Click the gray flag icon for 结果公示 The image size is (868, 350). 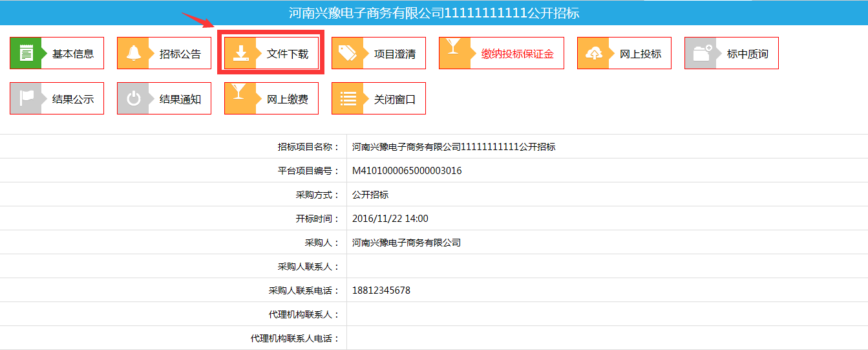click(26, 98)
